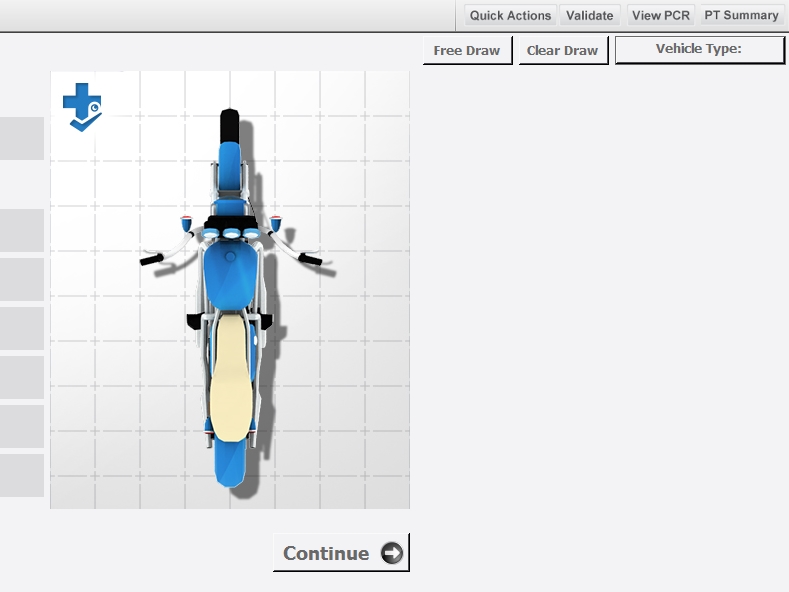This screenshot has width=789, height=592.
Task: Open the PT Summary
Action: tap(741, 16)
